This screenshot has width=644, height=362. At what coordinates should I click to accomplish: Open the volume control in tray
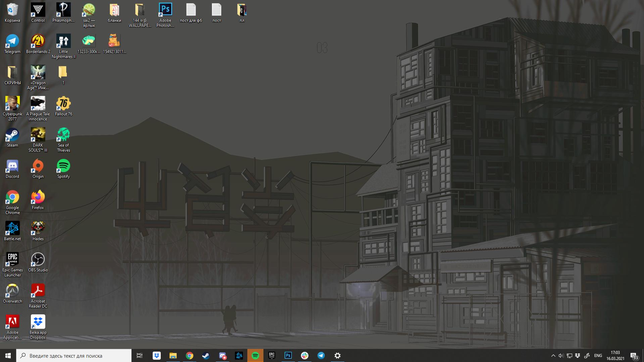[x=561, y=356]
